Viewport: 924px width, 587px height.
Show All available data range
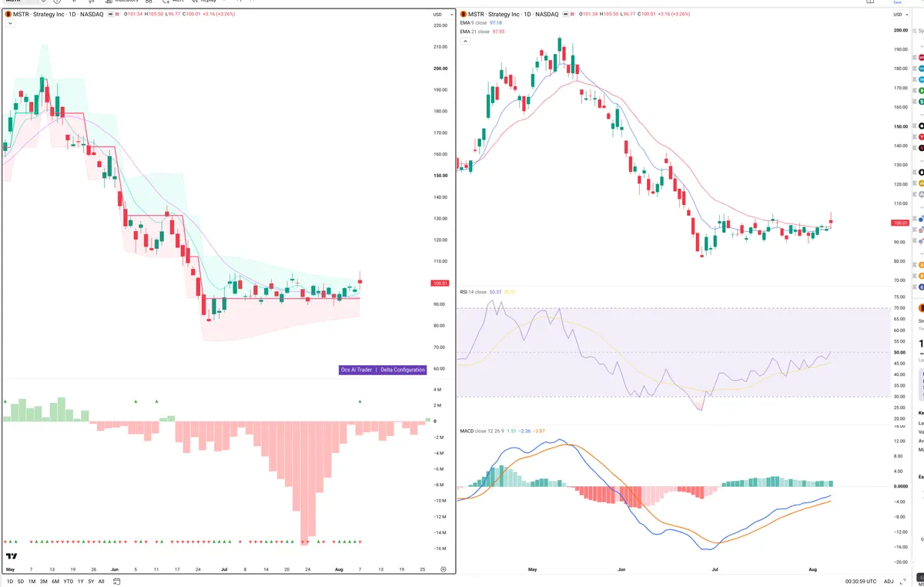(x=102, y=581)
